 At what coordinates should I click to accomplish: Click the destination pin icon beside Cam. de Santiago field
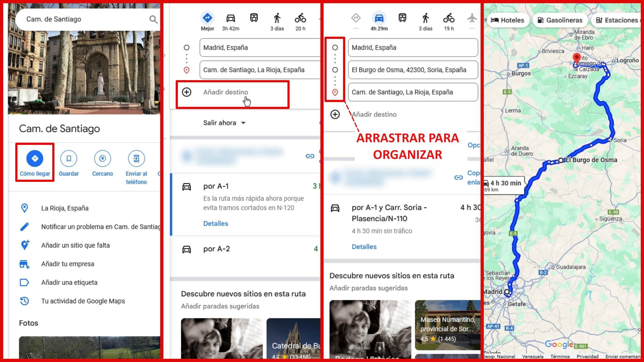point(335,92)
